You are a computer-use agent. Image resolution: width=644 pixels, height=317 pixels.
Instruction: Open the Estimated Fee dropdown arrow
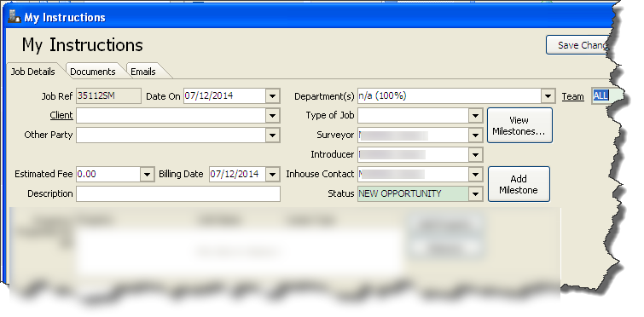[x=148, y=175]
